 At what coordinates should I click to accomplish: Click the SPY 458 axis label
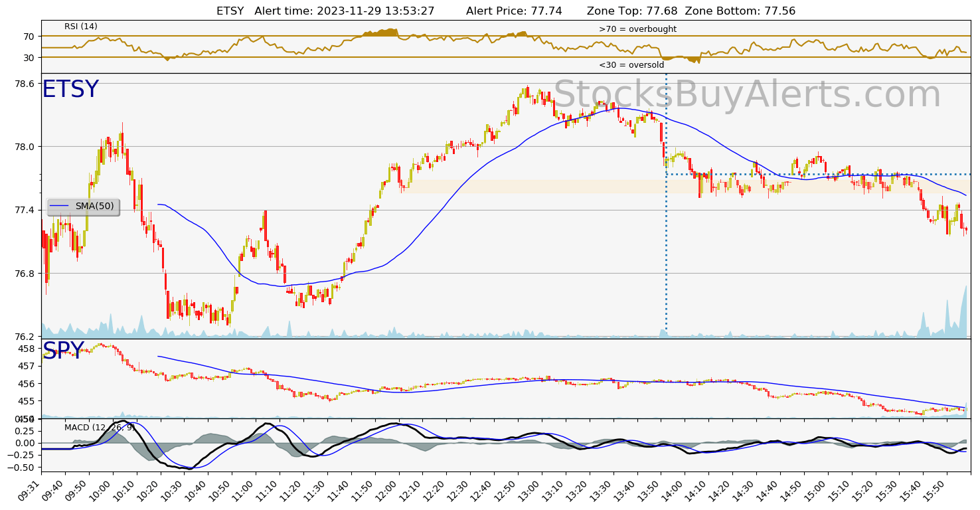(27, 349)
